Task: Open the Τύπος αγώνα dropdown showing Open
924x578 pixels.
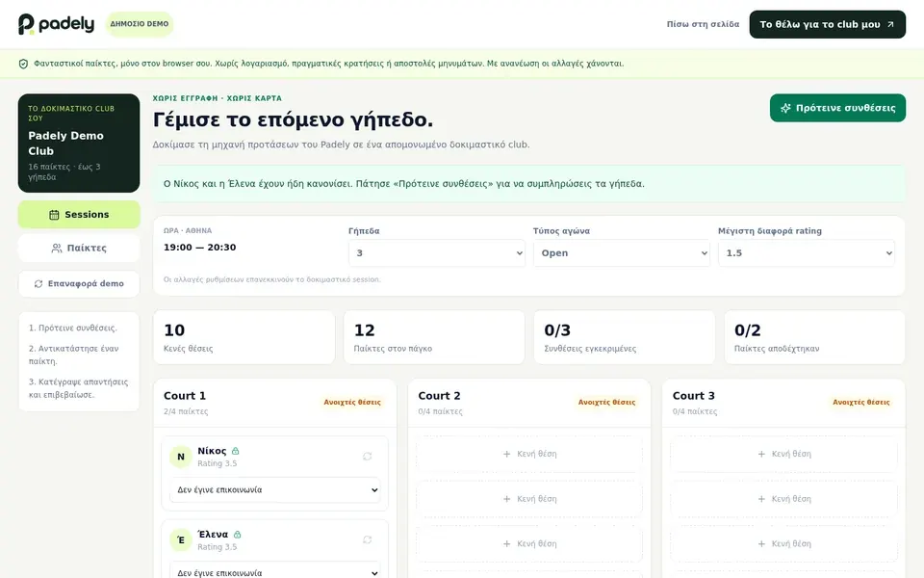Action: (622, 253)
